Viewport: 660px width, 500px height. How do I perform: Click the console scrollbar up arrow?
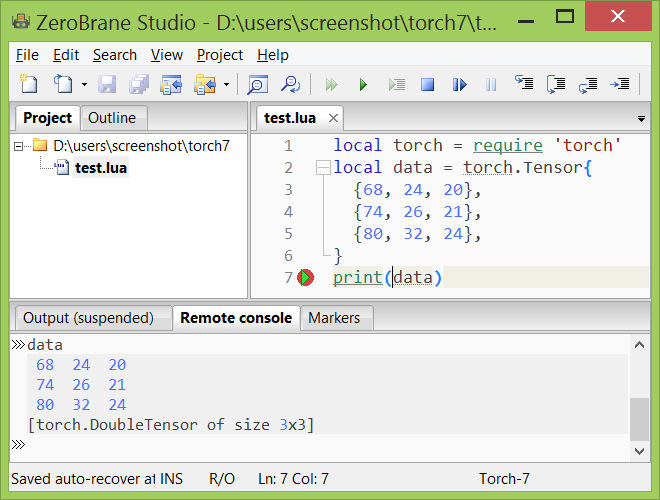(x=639, y=345)
